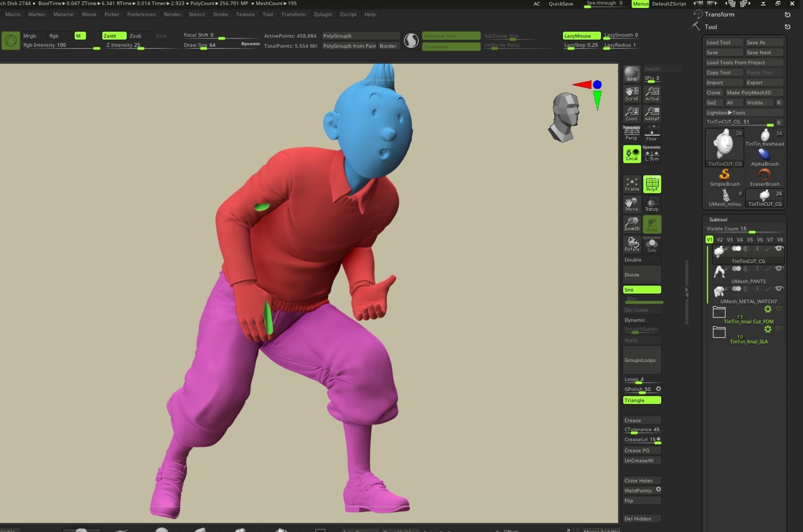This screenshot has height=532, width=803.
Task: Open the Texture menu
Action: point(245,14)
